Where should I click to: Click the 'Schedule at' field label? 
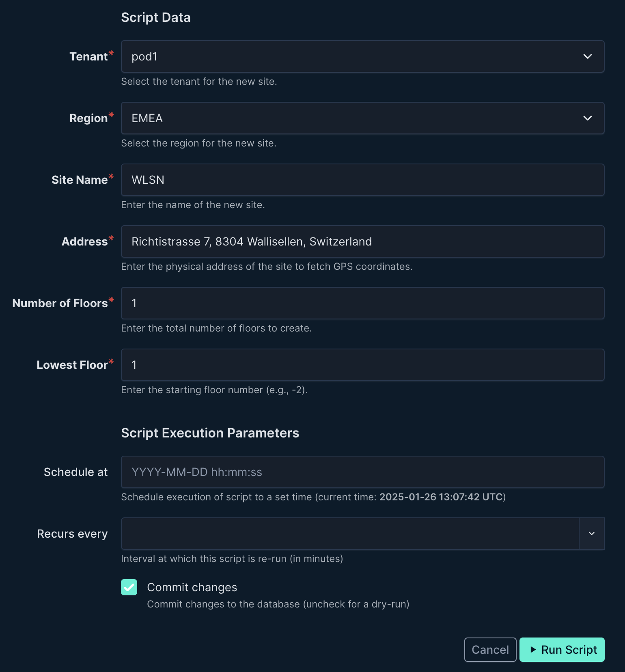pos(75,472)
